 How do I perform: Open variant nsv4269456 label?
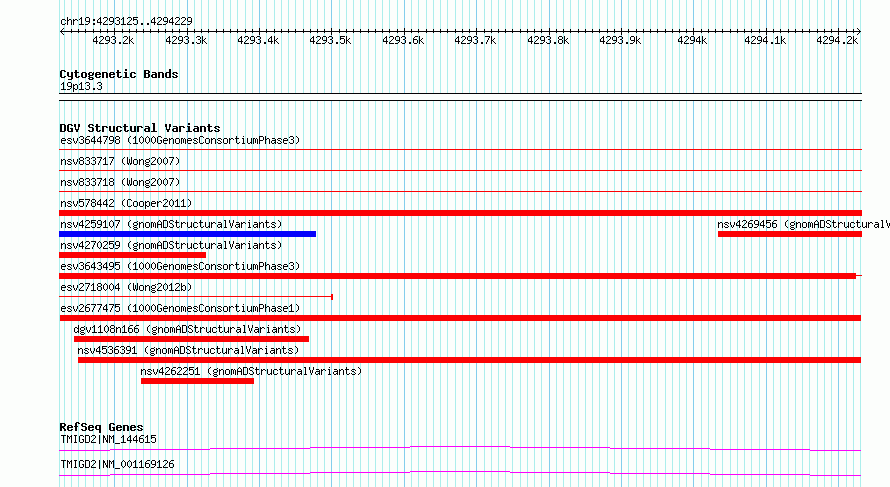pyautogui.click(x=803, y=224)
